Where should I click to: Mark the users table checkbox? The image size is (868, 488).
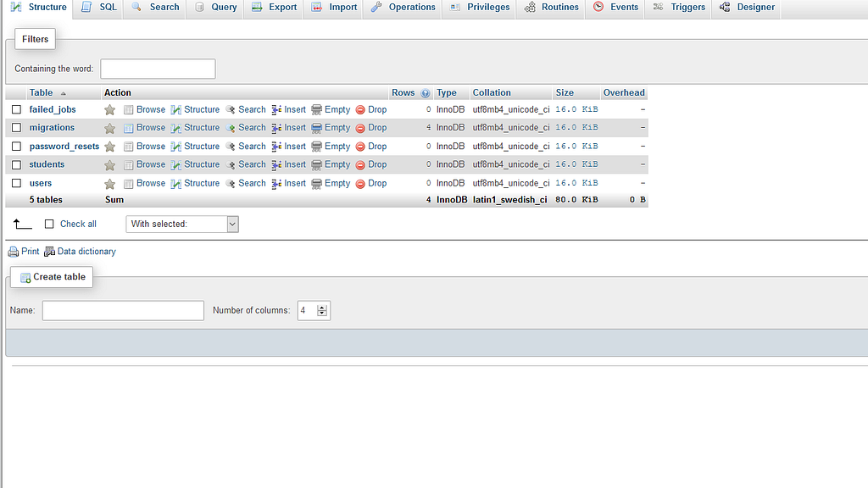coord(17,183)
